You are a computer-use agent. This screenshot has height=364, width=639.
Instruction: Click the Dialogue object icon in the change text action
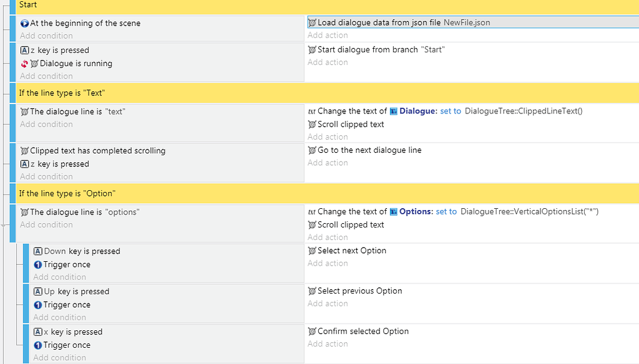pyautogui.click(x=394, y=111)
